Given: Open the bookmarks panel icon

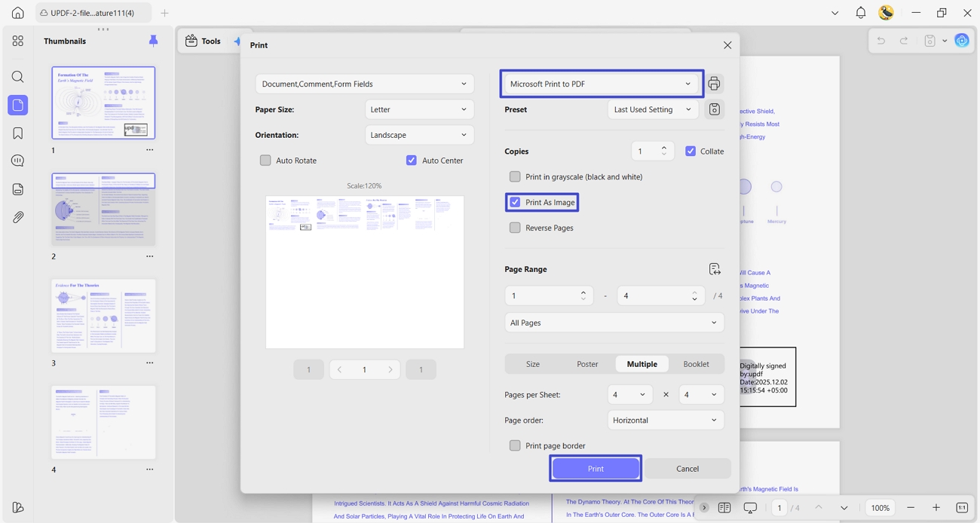Looking at the screenshot, I should [18, 133].
